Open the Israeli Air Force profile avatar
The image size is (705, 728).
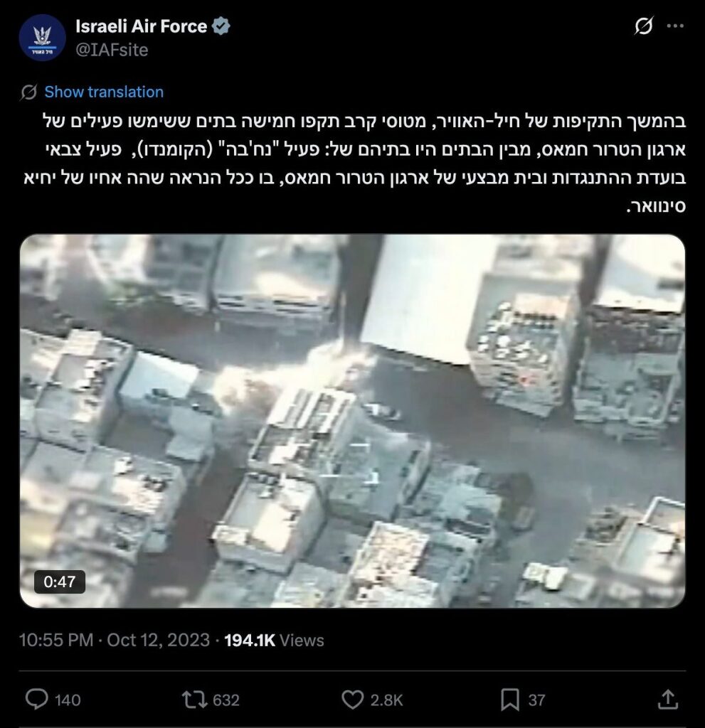coord(42,38)
